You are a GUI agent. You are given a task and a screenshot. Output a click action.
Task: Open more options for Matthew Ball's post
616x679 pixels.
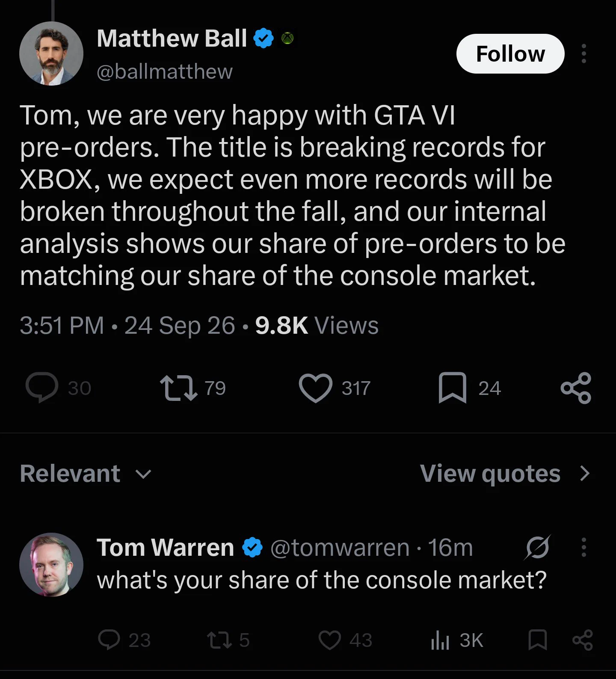click(583, 53)
